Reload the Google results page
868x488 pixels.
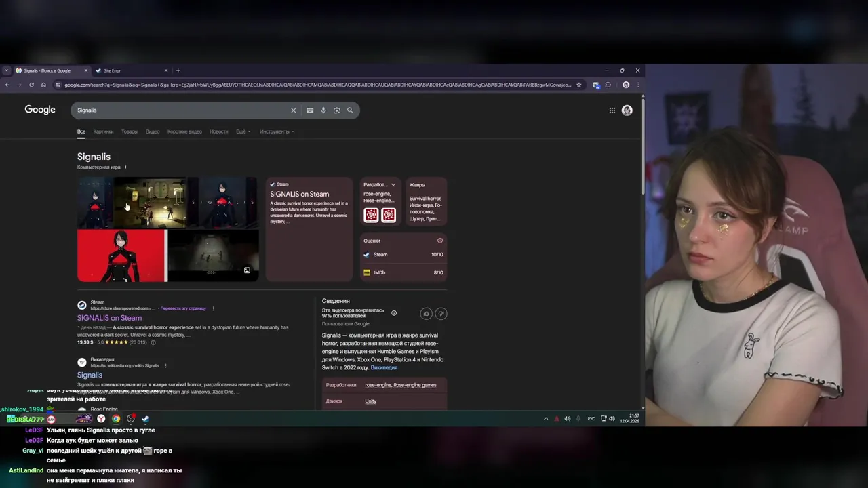click(31, 85)
